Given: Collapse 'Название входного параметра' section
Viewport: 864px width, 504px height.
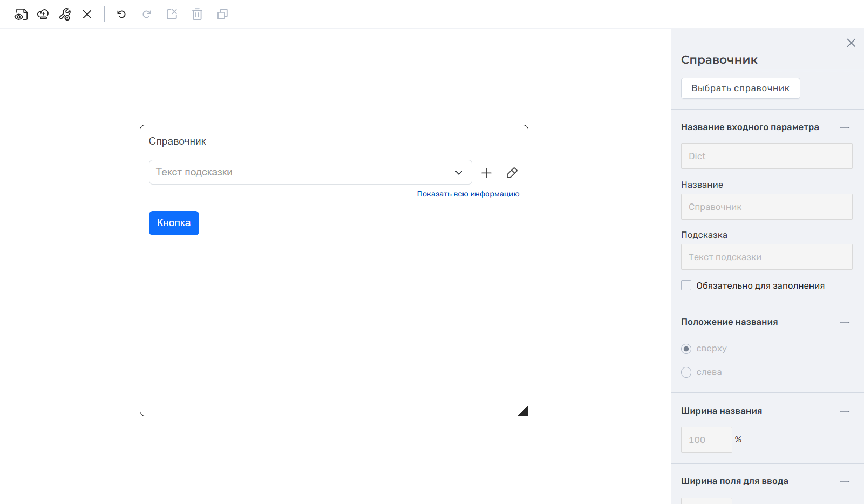Looking at the screenshot, I should [845, 127].
